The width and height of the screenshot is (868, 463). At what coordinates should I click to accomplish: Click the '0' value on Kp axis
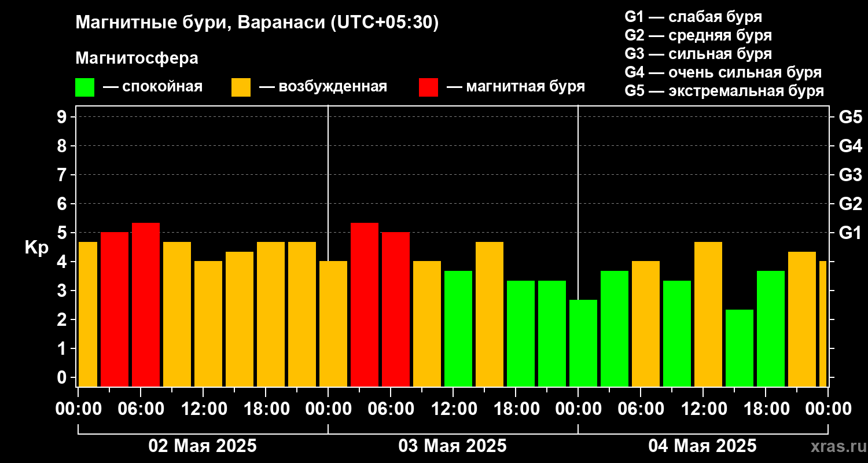point(63,377)
